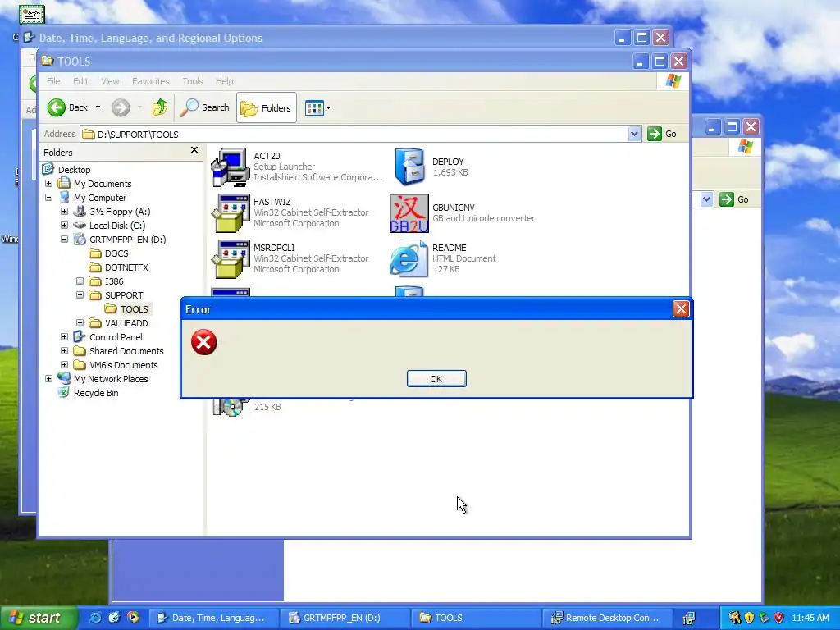The height and width of the screenshot is (630, 840).
Task: Switch to GRTMPFPP_EN (D:) taskbar button
Action: pos(345,618)
